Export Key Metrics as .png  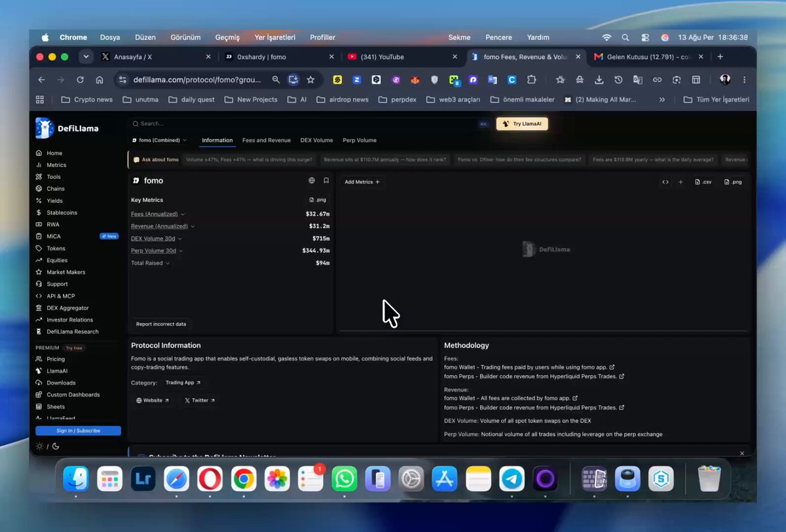(318, 200)
